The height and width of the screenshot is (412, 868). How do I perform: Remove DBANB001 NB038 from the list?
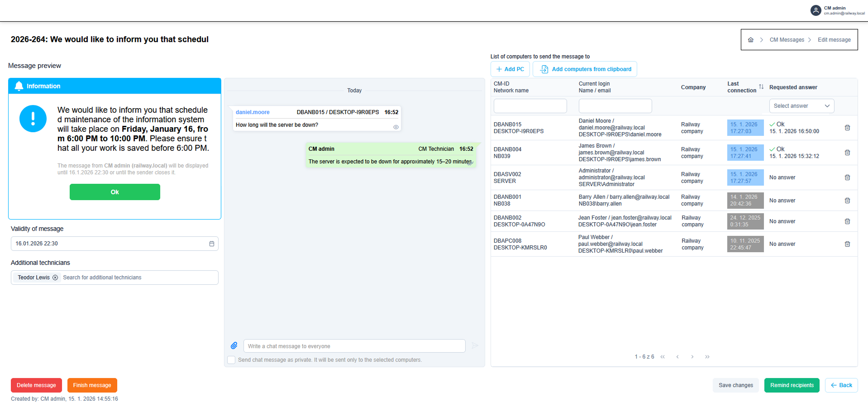(x=847, y=201)
